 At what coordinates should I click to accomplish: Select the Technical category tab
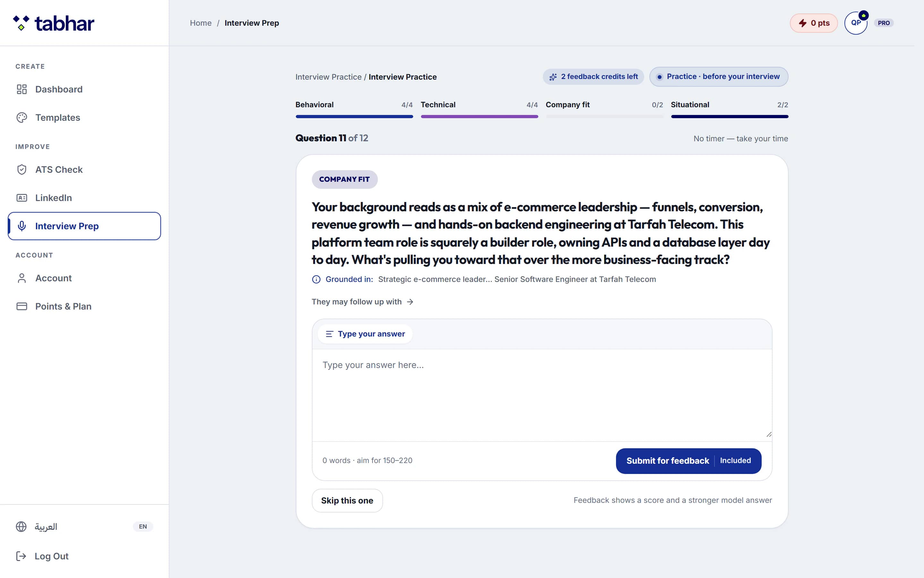tap(479, 109)
